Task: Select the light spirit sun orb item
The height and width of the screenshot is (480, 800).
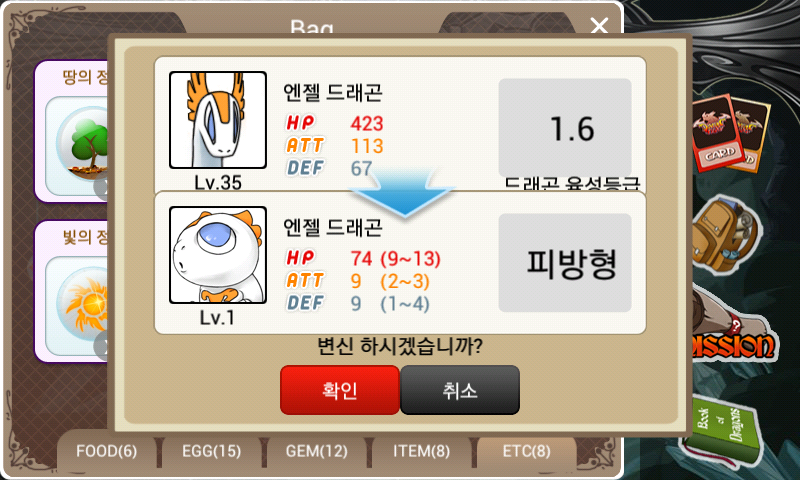Action: tap(82, 305)
